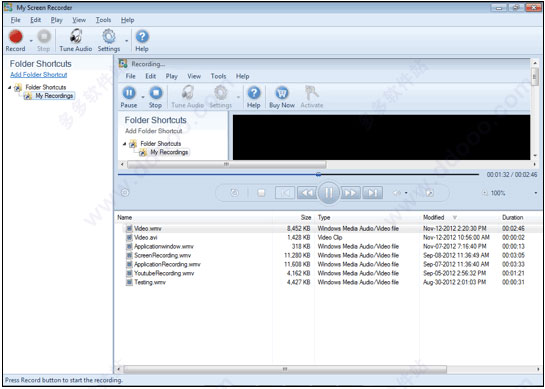Select Testing.wmv in the list
This screenshot has height=389, width=545.
click(150, 282)
